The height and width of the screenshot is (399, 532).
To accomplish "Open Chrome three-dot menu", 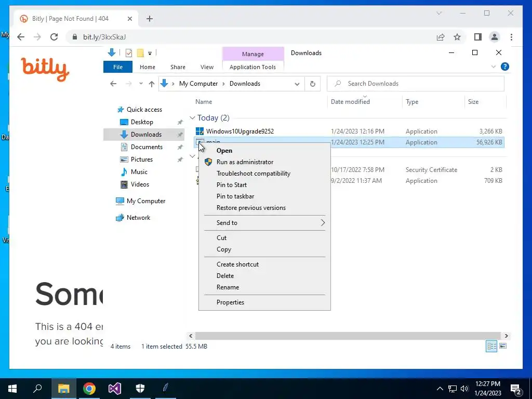I will [x=511, y=37].
